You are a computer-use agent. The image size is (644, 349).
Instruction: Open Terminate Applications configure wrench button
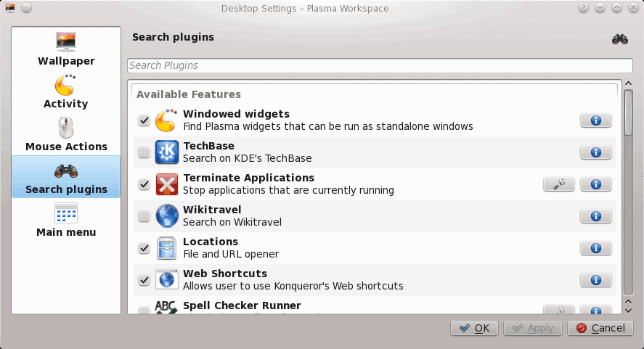559,184
